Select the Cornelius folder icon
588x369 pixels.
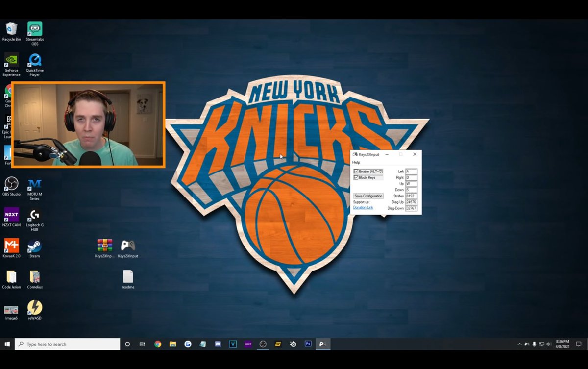(35, 279)
